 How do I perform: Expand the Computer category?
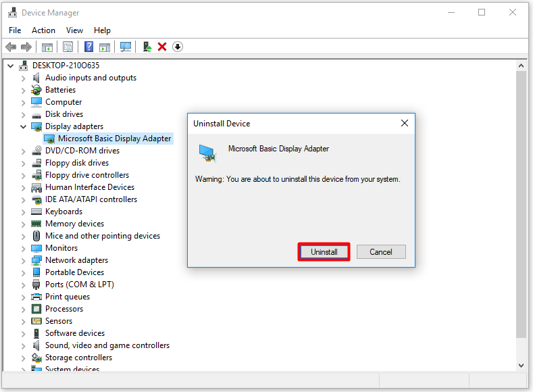pyautogui.click(x=23, y=102)
